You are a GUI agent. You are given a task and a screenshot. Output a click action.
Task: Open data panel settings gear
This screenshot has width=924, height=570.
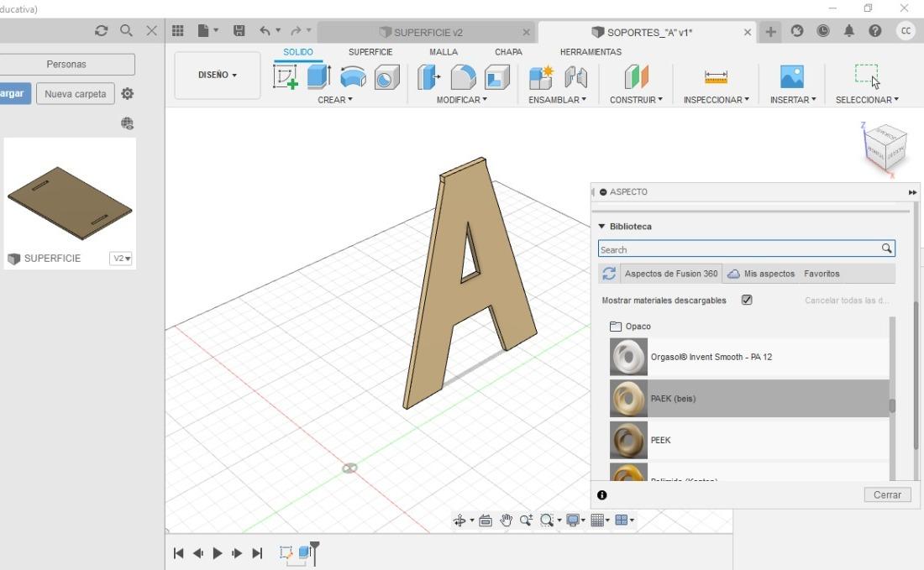(x=128, y=94)
